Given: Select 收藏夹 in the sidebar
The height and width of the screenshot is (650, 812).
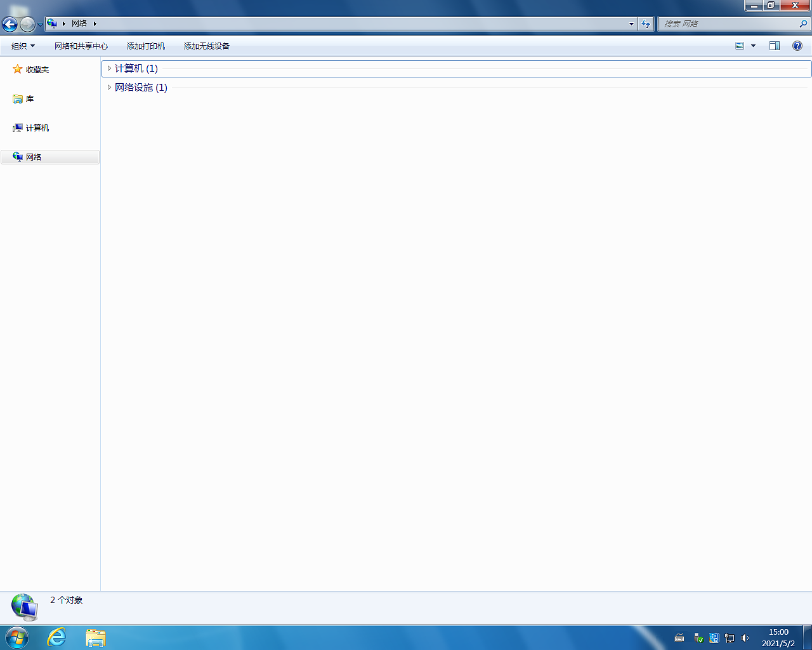Looking at the screenshot, I should [36, 69].
